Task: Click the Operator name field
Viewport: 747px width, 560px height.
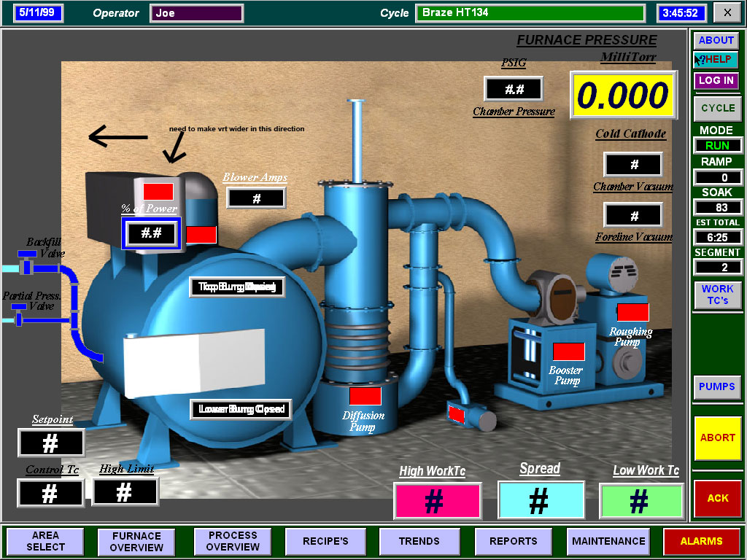Action: 196,13
